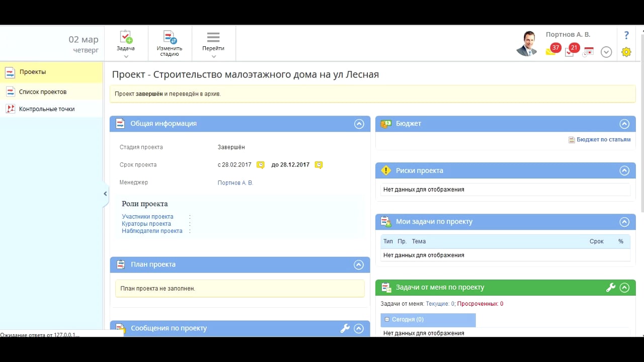Screen dimensions: 644x362
Task: Click the Контрольные точки flag icon
Action: coord(10,109)
